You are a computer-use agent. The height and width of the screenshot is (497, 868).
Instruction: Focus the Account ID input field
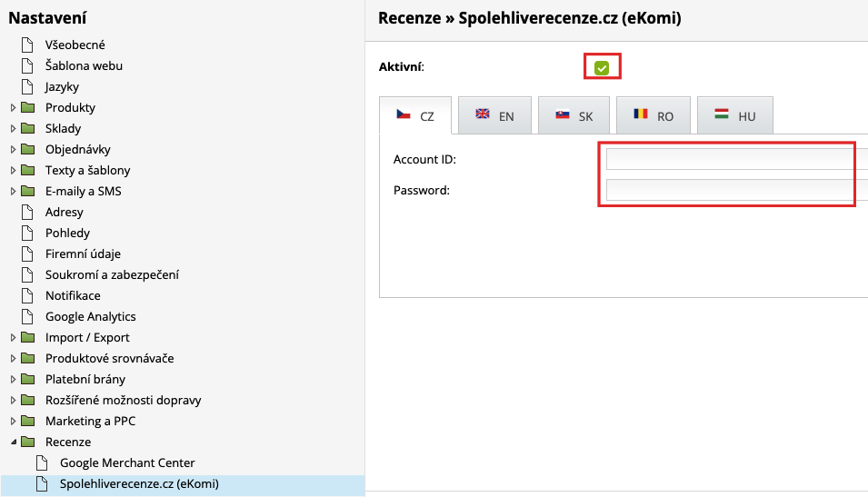(737, 159)
